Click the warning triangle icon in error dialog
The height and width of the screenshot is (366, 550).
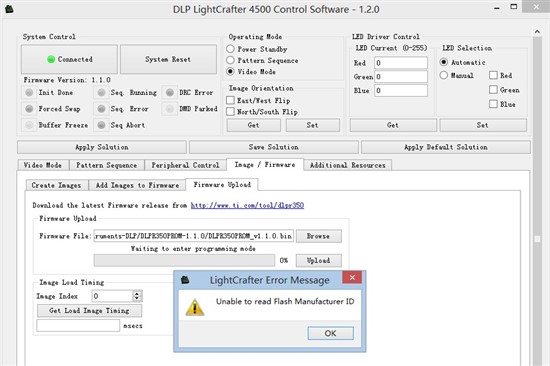coord(195,307)
